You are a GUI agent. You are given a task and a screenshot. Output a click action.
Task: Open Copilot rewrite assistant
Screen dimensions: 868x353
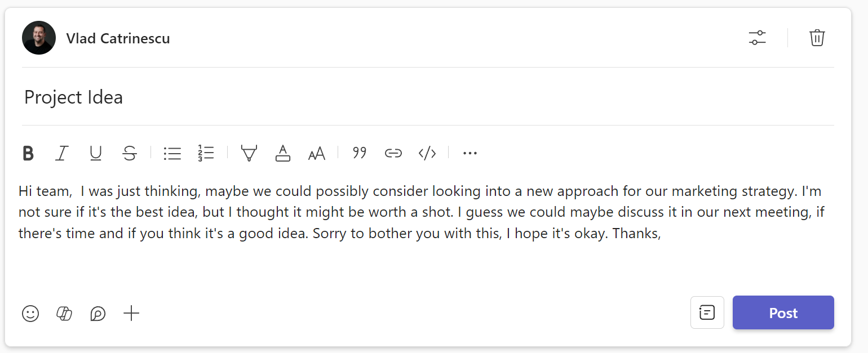pos(64,314)
